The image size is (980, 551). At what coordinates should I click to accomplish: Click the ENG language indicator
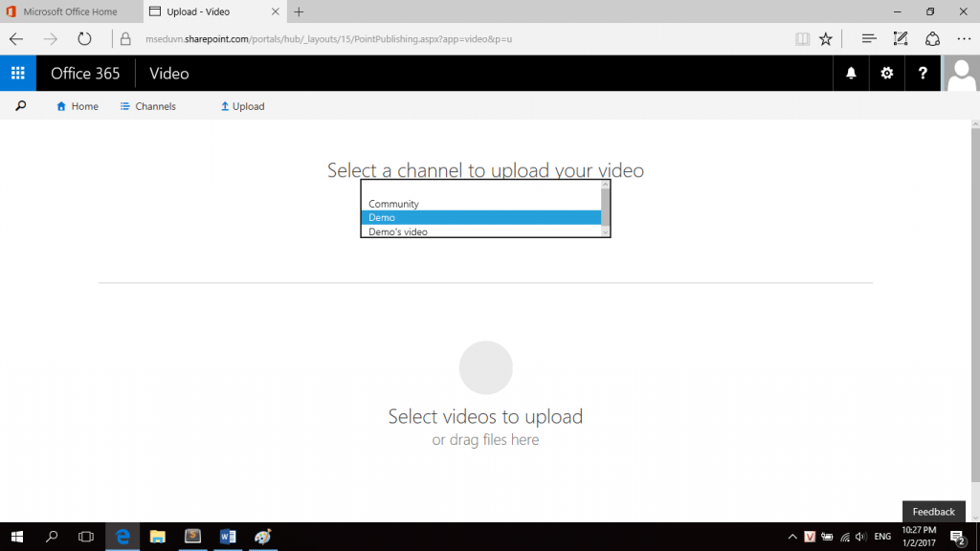(x=882, y=537)
